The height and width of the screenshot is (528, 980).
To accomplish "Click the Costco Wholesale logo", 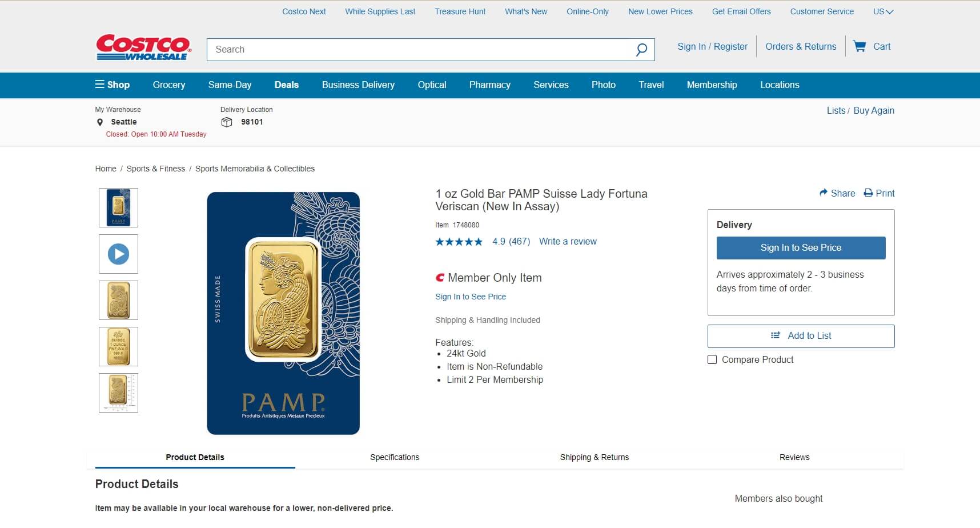I will 143,47.
